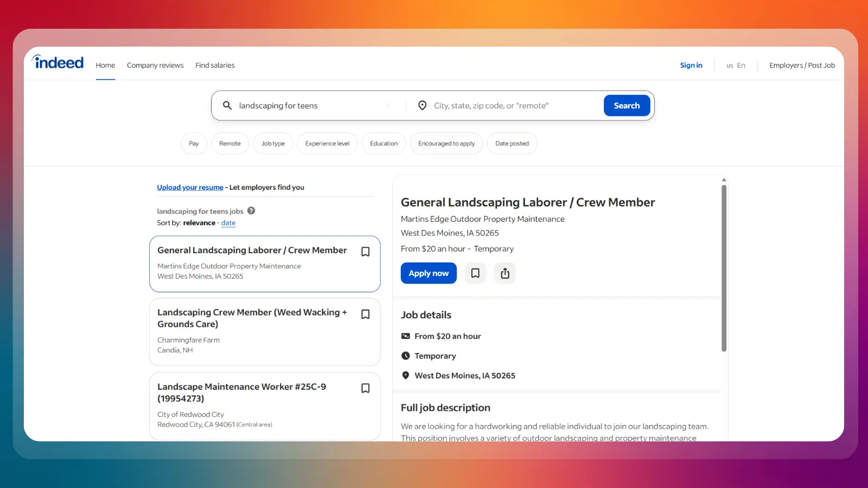868x488 pixels.
Task: Click Martins Edge Outdoor Property Maintenance in the details pane
Action: [482, 219]
